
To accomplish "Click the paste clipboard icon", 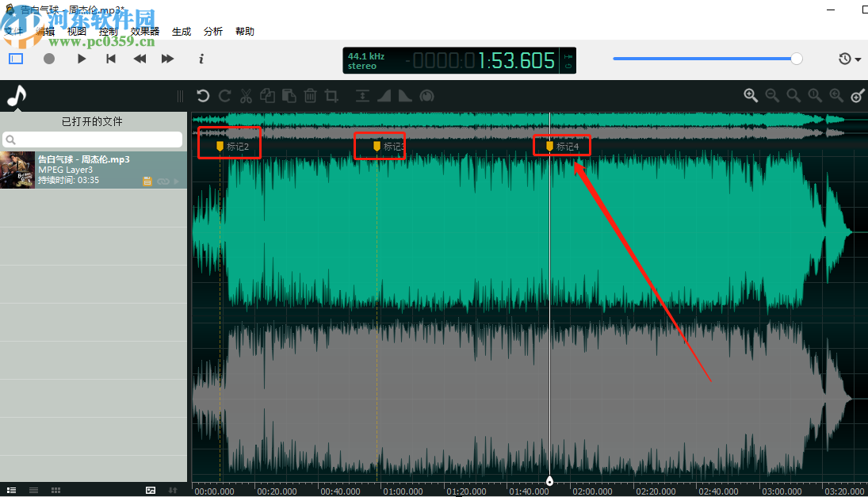I will point(289,96).
